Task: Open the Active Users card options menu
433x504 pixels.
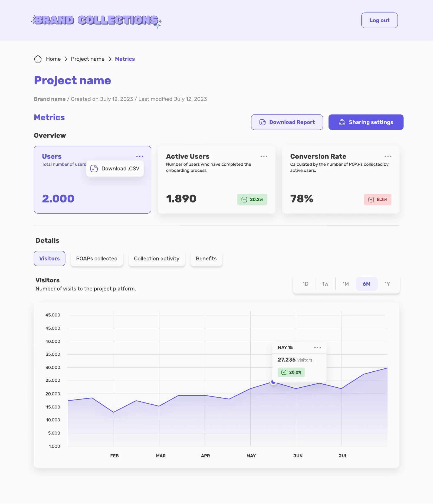Action: [x=264, y=156]
